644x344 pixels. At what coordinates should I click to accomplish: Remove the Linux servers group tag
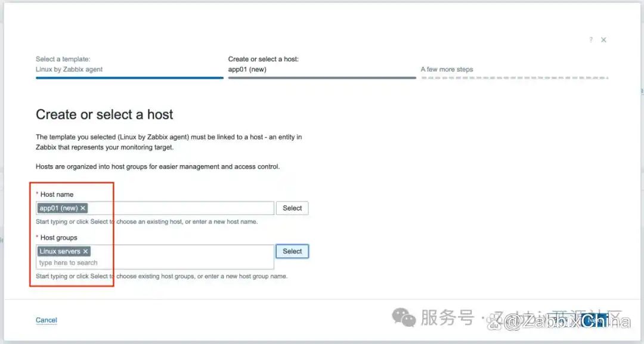coord(85,251)
